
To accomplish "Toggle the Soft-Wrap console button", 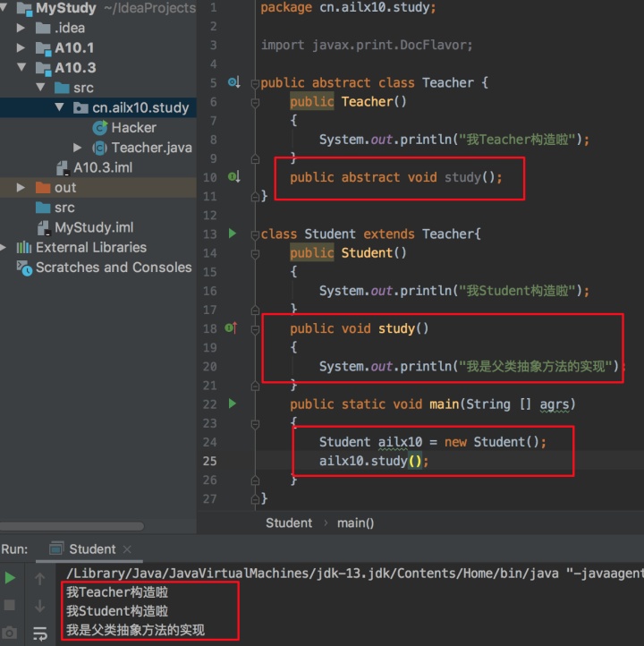I will coord(40,633).
